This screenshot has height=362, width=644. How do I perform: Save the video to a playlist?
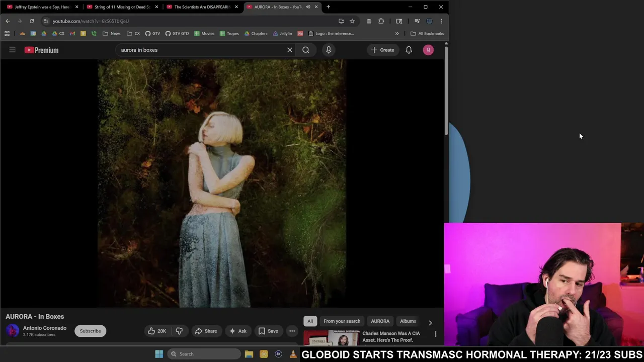pyautogui.click(x=268, y=331)
